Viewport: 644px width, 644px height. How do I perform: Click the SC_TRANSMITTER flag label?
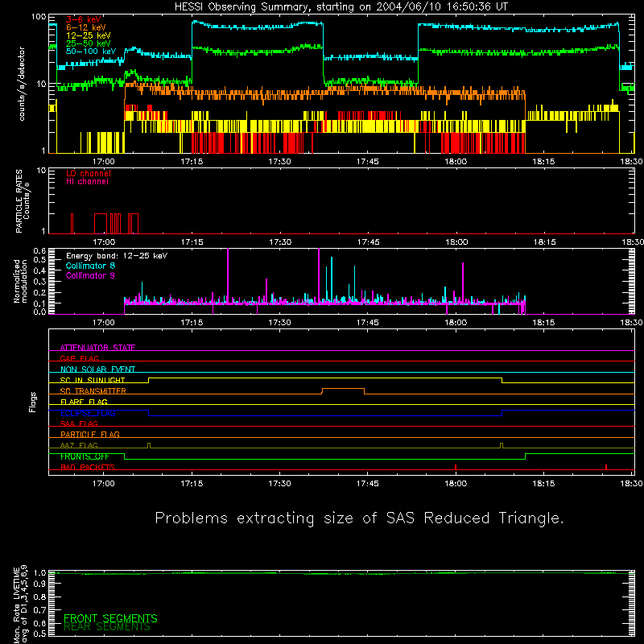coord(93,390)
